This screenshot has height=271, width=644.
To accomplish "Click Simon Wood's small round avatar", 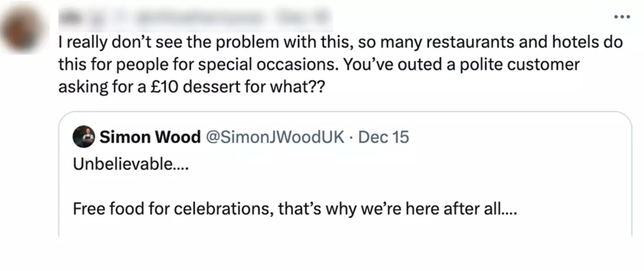I will click(x=84, y=136).
